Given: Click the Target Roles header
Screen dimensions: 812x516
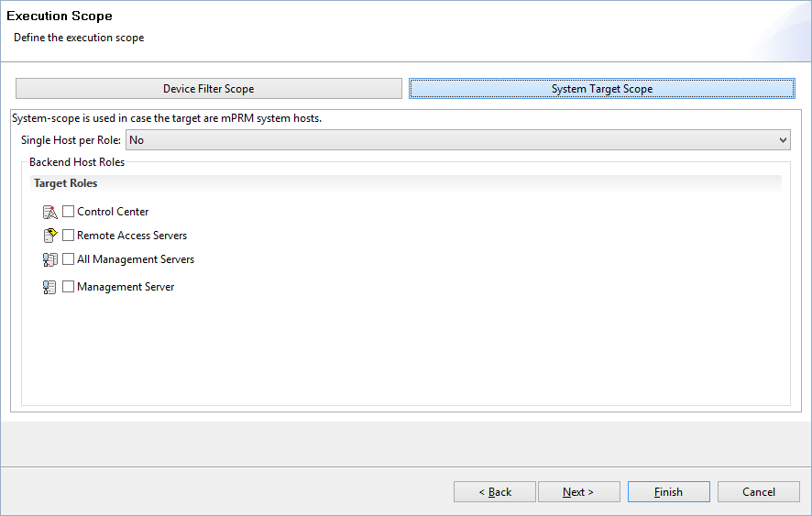Looking at the screenshot, I should click(x=65, y=183).
